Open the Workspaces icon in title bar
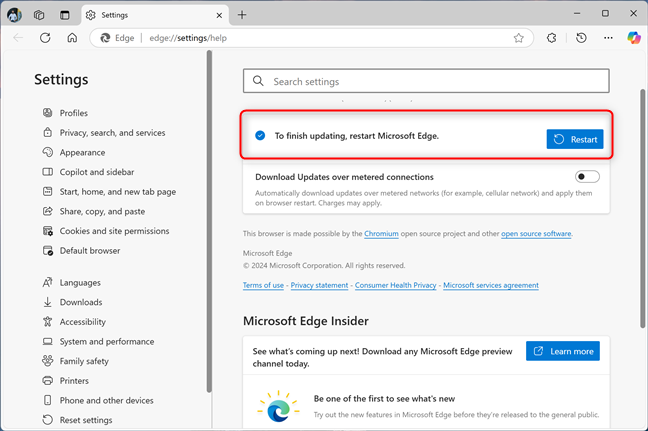The image size is (648, 431). click(x=39, y=15)
